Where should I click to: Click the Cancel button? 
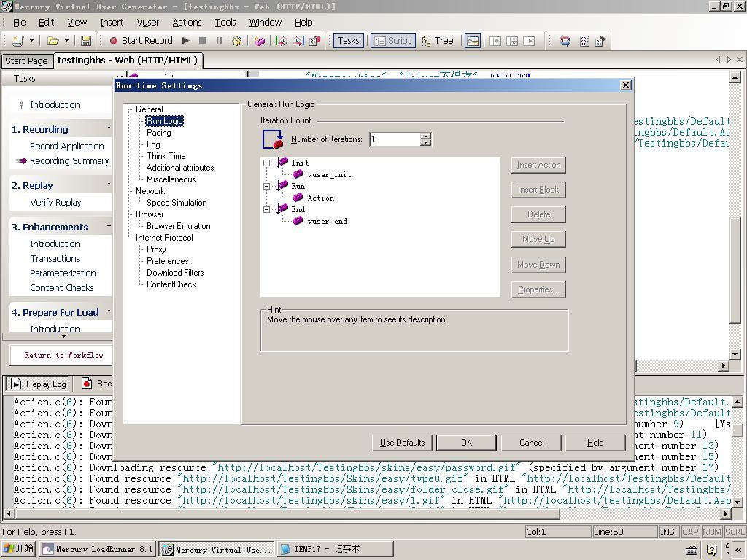click(x=531, y=443)
